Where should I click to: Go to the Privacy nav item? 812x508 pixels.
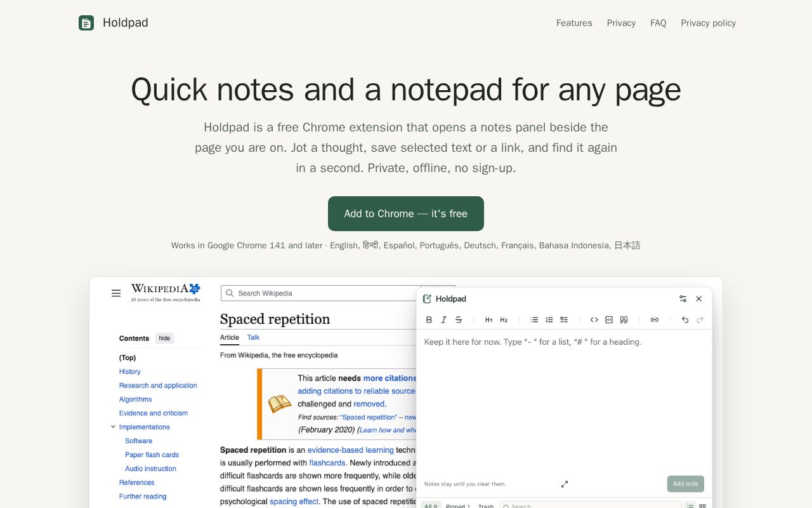[x=621, y=23]
